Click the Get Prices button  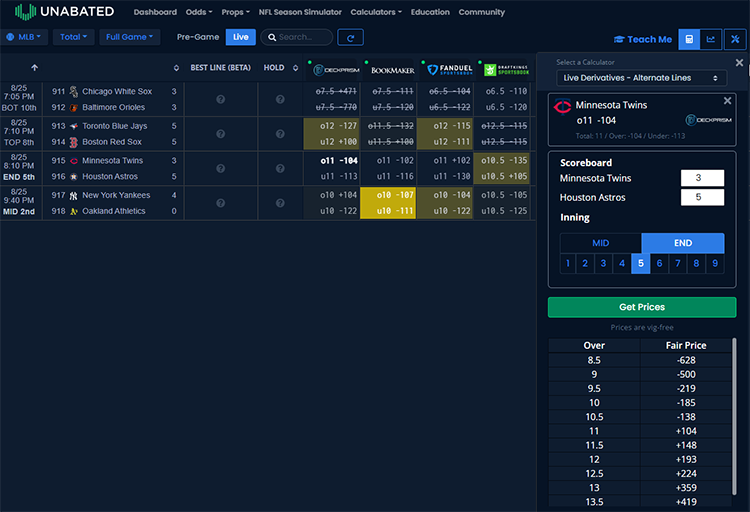[642, 307]
